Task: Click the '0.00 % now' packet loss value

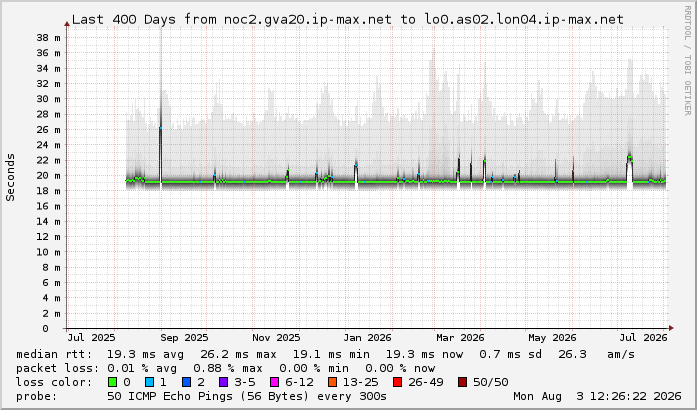Action: [x=400, y=368]
